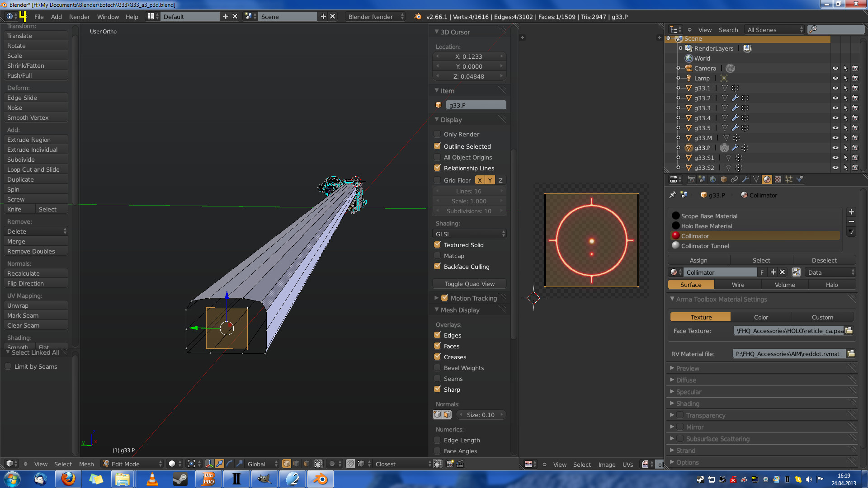Image resolution: width=868 pixels, height=488 pixels.
Task: Switch to the Wire material type tab
Action: 738,285
